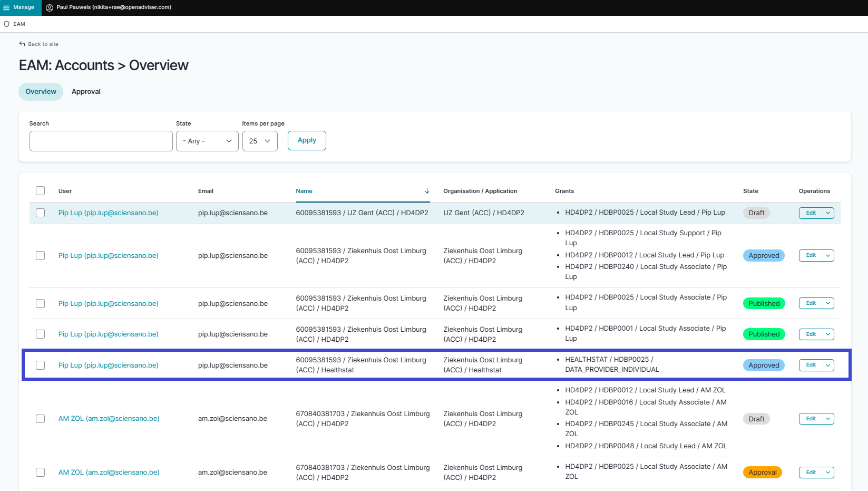Toggle the select-all checkbox in table header

(x=41, y=191)
